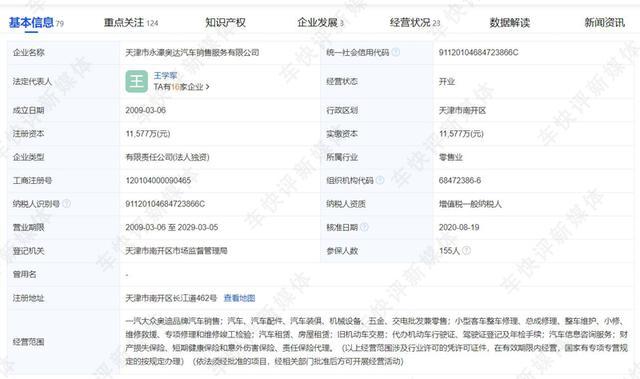
Task: Click the help icon beside 统一社会信用代码
Action: [x=396, y=52]
